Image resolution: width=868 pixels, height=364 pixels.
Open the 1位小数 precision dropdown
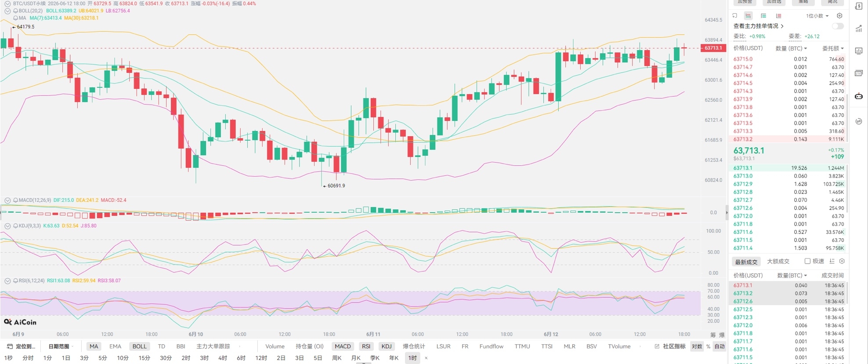(817, 16)
